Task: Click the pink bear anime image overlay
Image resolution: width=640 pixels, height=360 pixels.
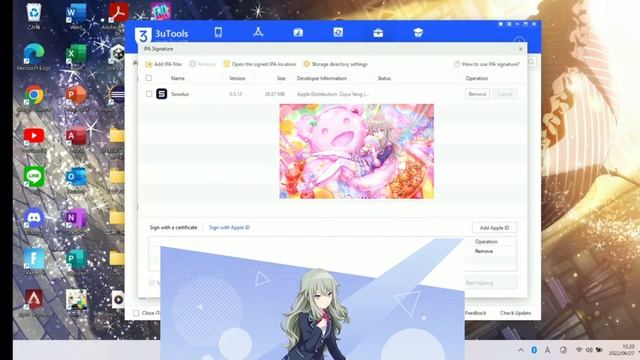Action: pyautogui.click(x=356, y=151)
